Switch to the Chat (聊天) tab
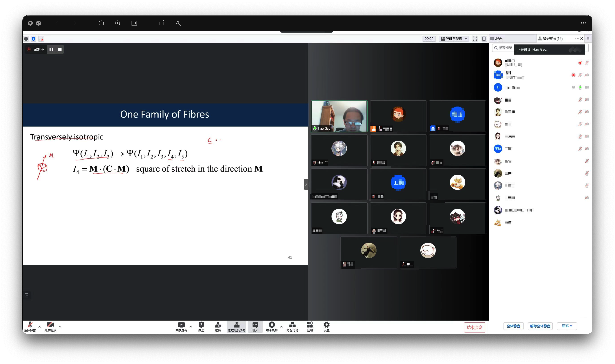Image resolution: width=615 pixels, height=364 pixels. [x=498, y=39]
